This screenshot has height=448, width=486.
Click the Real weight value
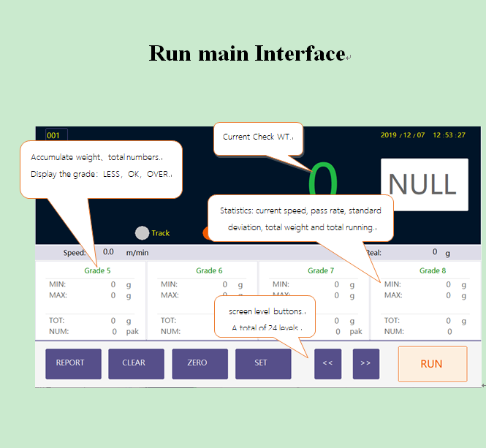pyautogui.click(x=435, y=251)
